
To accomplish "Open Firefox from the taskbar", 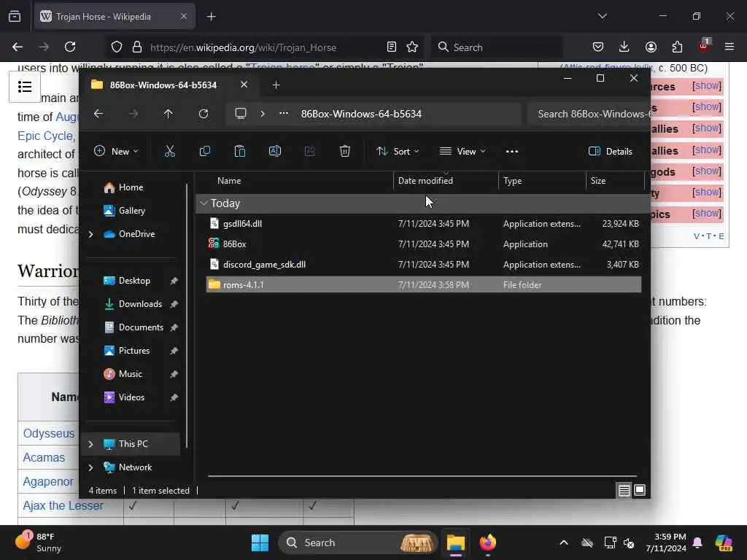I will [x=487, y=542].
